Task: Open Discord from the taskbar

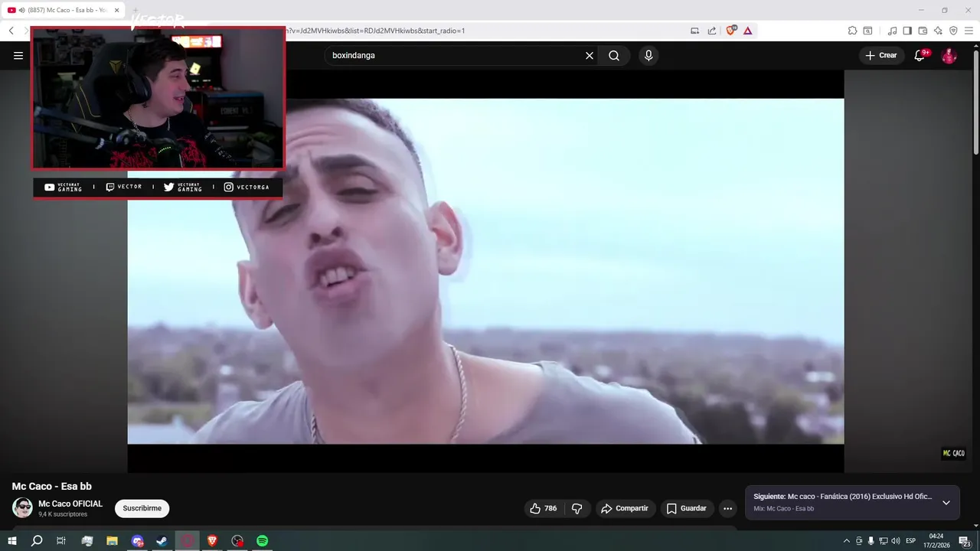Action: click(137, 541)
